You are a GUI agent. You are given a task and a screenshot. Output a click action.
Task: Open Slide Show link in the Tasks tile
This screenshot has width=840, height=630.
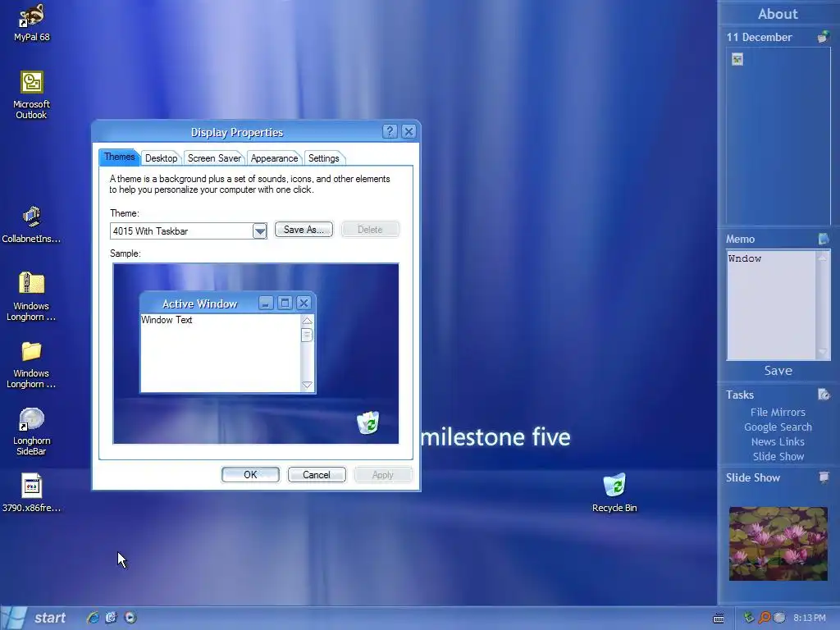coord(778,456)
